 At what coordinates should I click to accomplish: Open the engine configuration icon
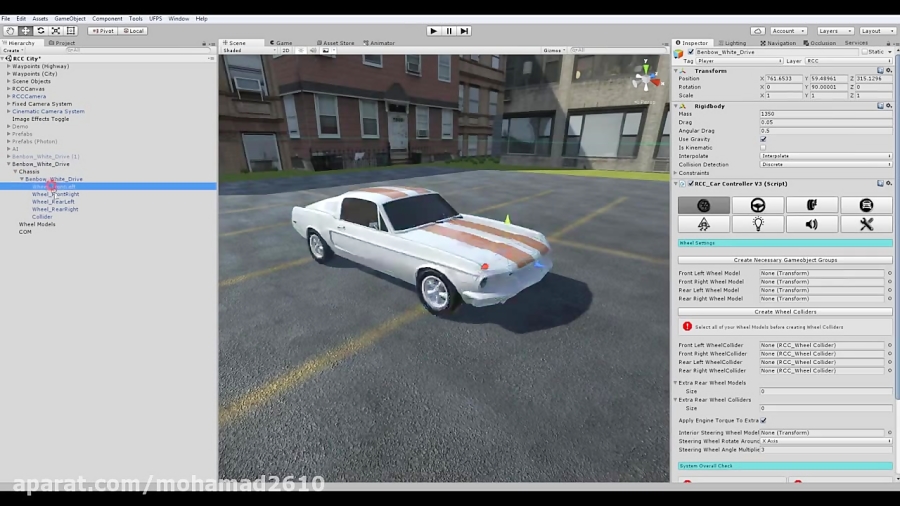866,205
